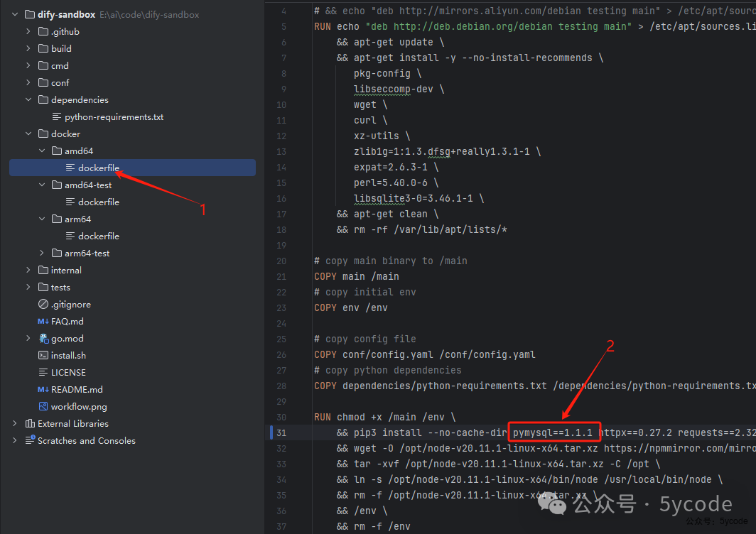Image resolution: width=756 pixels, height=534 pixels.
Task: Click line number 31 in gutter
Action: pyautogui.click(x=281, y=432)
